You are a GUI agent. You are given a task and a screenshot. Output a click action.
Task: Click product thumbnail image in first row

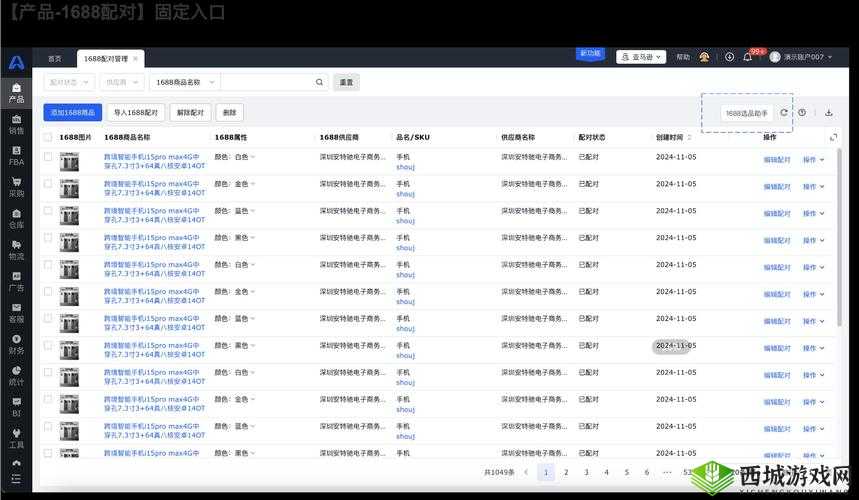[x=69, y=162]
